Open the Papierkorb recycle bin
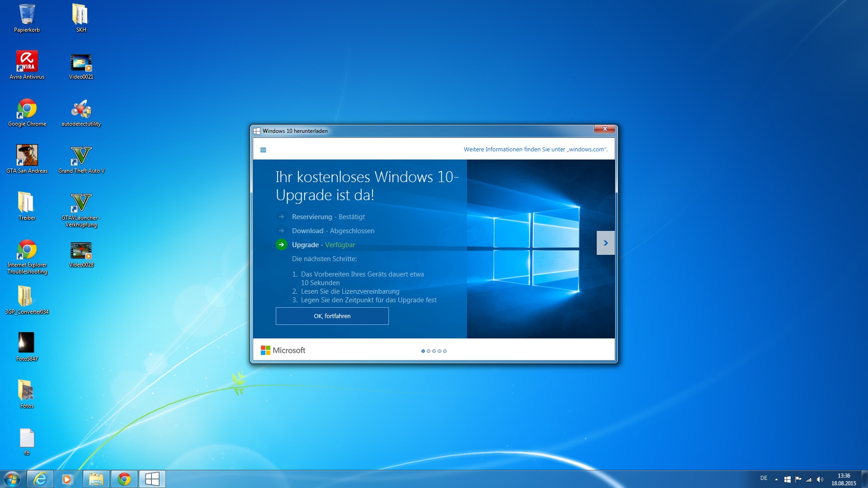 pos(27,15)
